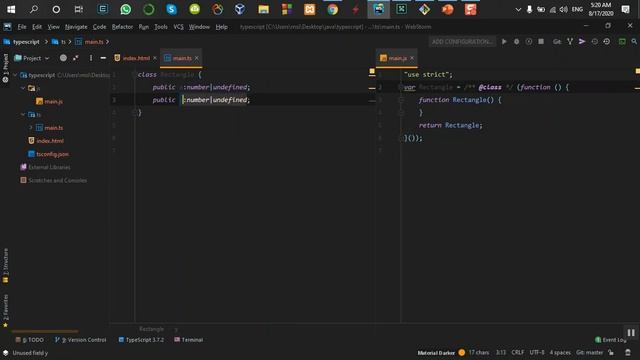Open the 4 spaces indent selector
The image size is (640, 360).
560,352
